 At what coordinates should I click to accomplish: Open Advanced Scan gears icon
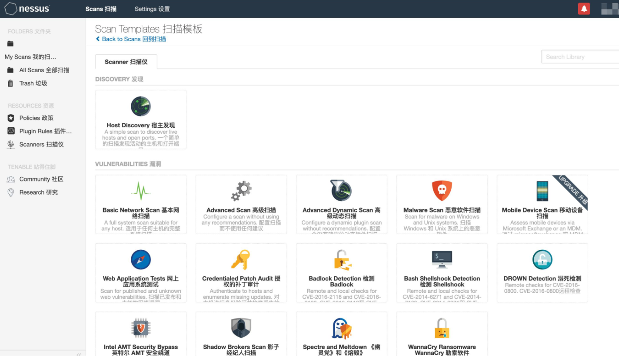[x=241, y=191]
